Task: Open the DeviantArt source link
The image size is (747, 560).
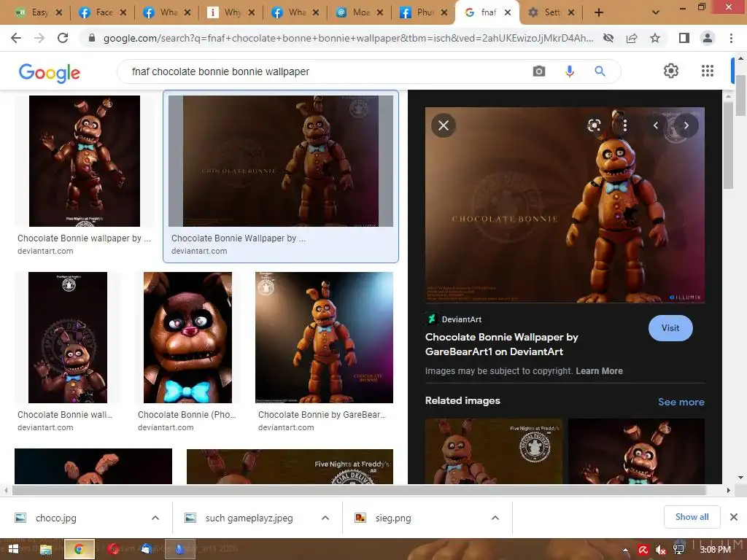Action: tap(454, 319)
